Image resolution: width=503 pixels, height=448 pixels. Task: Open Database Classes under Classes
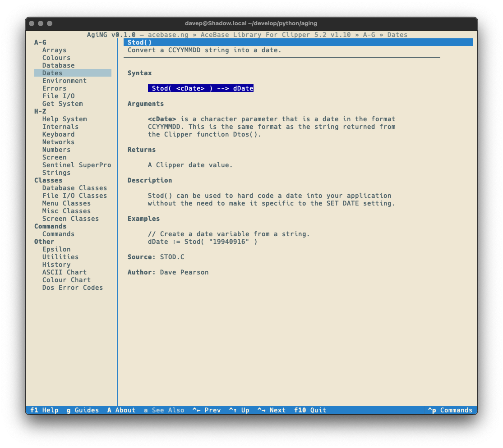click(x=74, y=188)
